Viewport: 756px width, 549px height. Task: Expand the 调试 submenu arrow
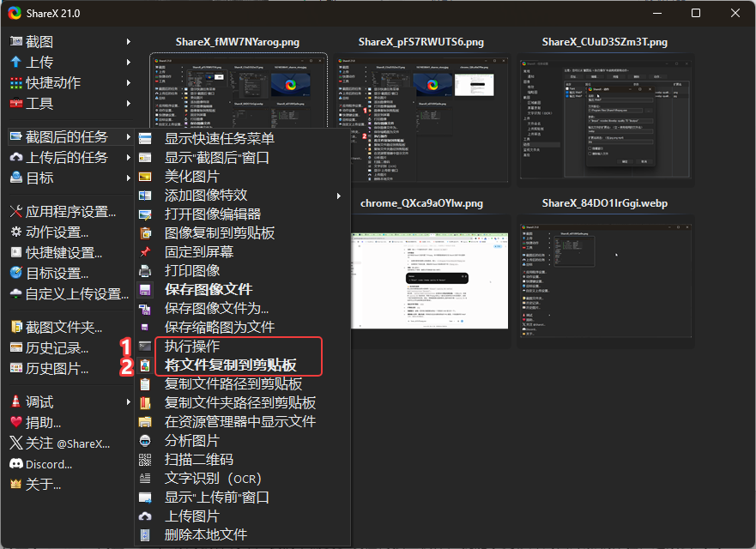pyautogui.click(x=128, y=401)
